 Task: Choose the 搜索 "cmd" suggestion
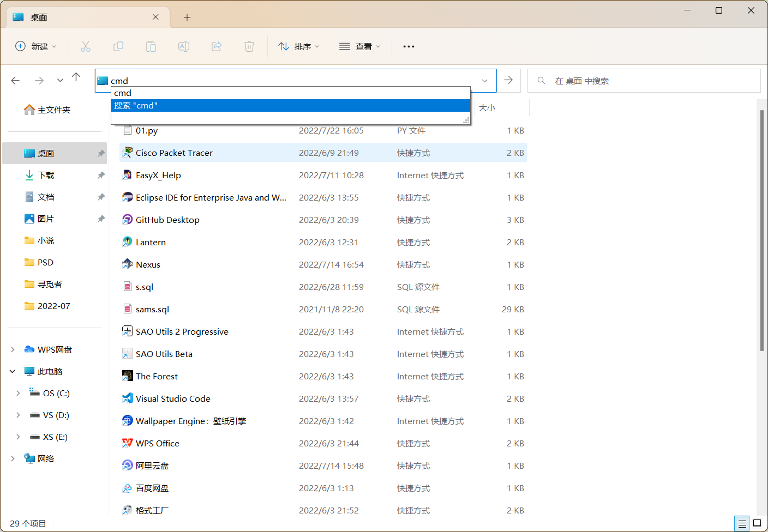[x=291, y=106]
